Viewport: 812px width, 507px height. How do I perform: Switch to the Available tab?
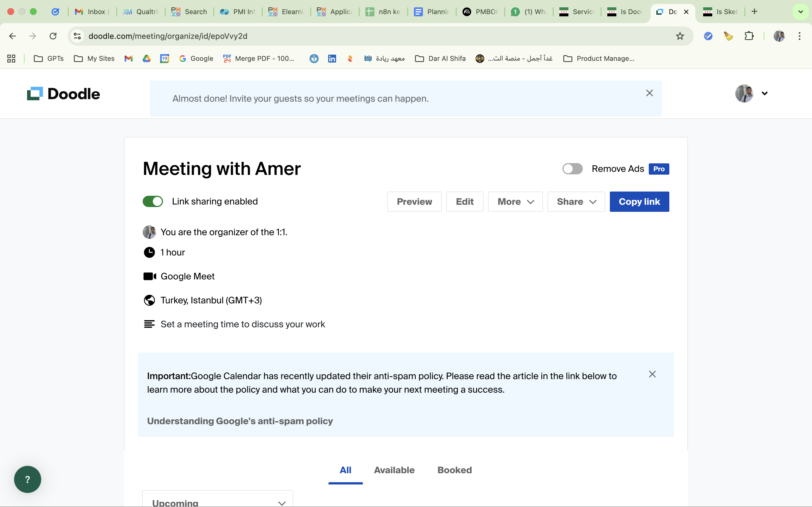[x=394, y=470]
